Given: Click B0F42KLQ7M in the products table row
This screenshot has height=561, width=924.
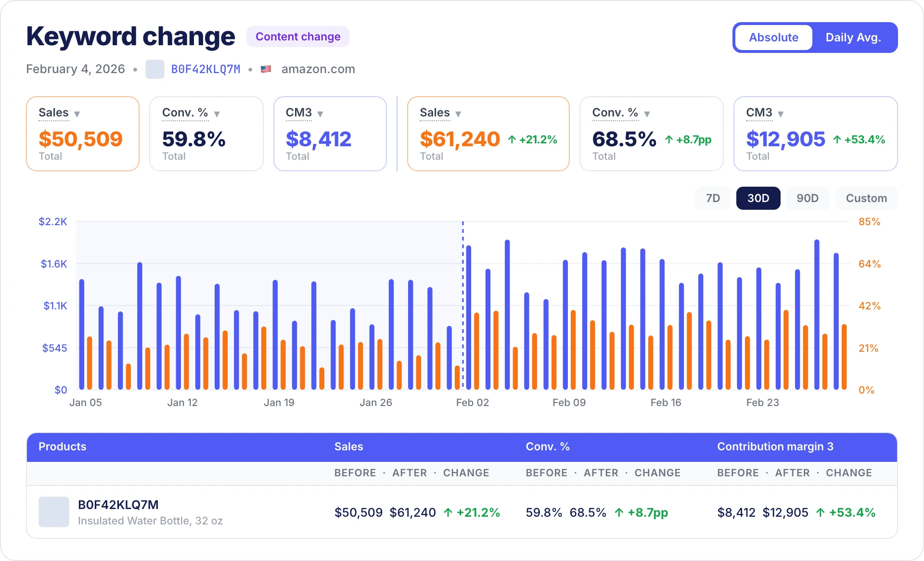Looking at the screenshot, I should 118,505.
